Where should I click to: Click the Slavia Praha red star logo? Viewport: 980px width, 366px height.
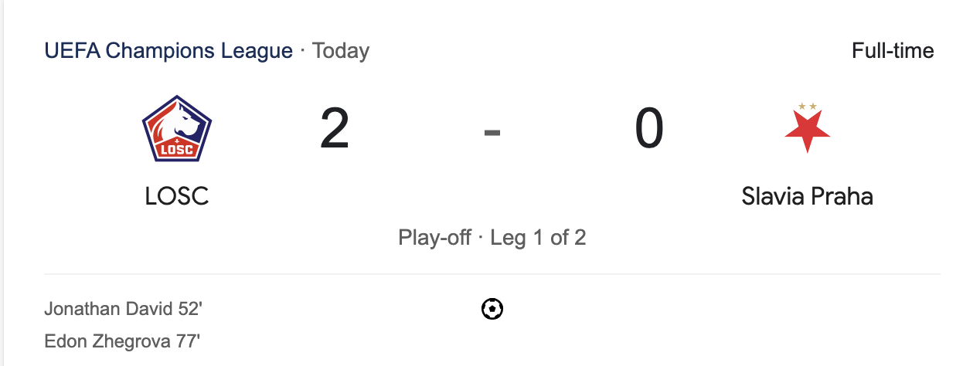point(808,131)
